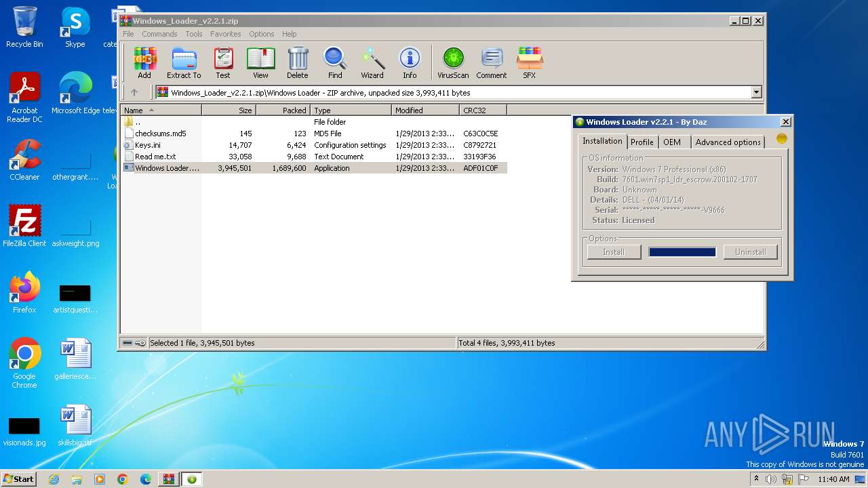
Task: Open the Tools menu
Action: coord(194,34)
